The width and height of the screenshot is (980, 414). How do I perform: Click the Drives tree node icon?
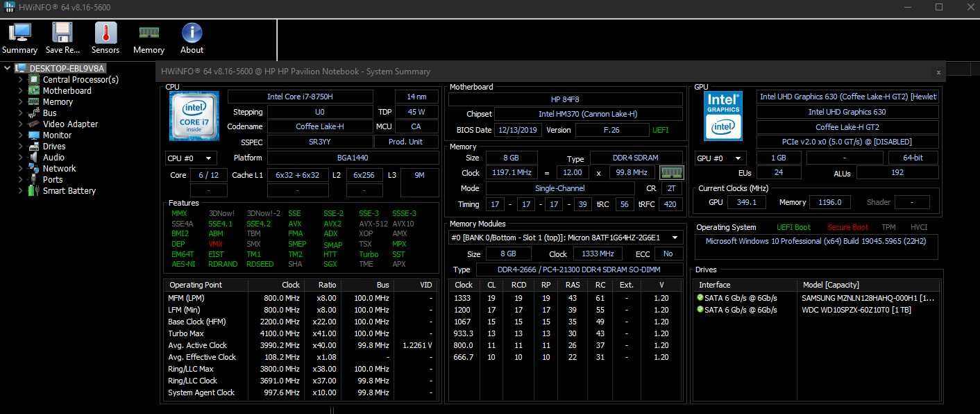pyautogui.click(x=34, y=146)
